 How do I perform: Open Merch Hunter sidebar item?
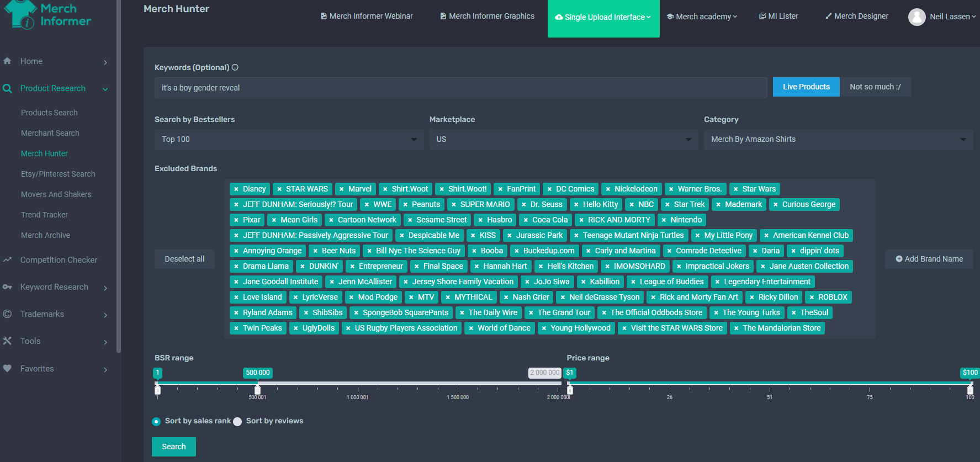44,153
